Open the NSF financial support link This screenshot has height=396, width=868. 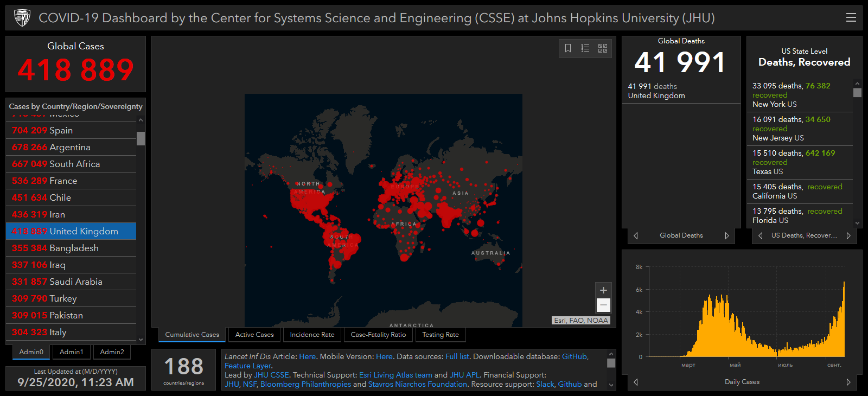(250, 384)
